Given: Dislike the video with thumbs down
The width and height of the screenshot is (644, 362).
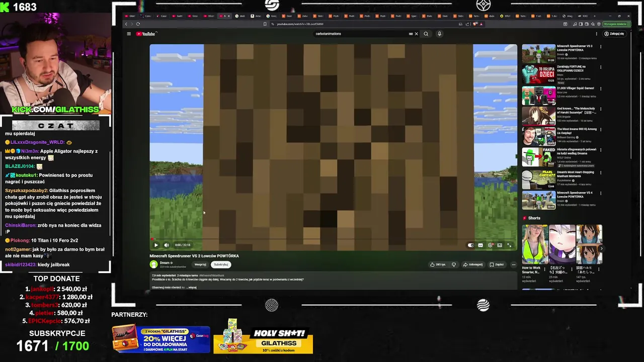Looking at the screenshot, I should click(454, 264).
